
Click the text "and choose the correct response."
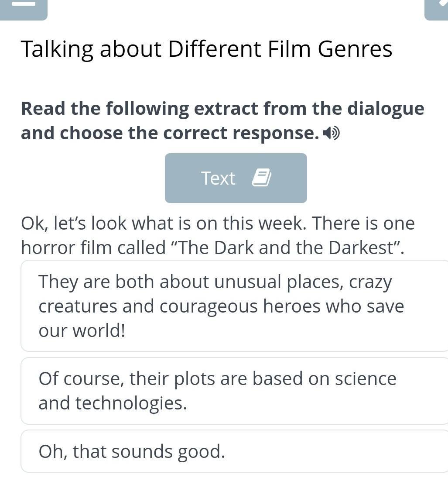(x=170, y=133)
